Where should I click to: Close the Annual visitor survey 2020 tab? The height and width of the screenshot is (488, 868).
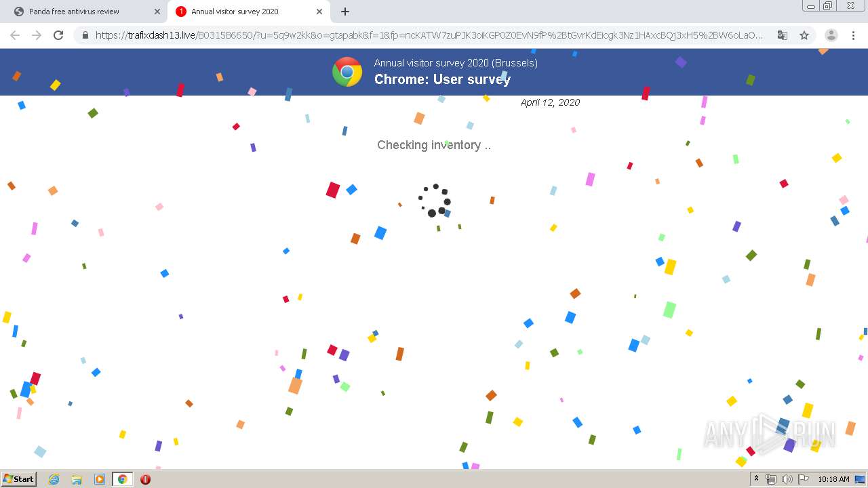(x=319, y=12)
